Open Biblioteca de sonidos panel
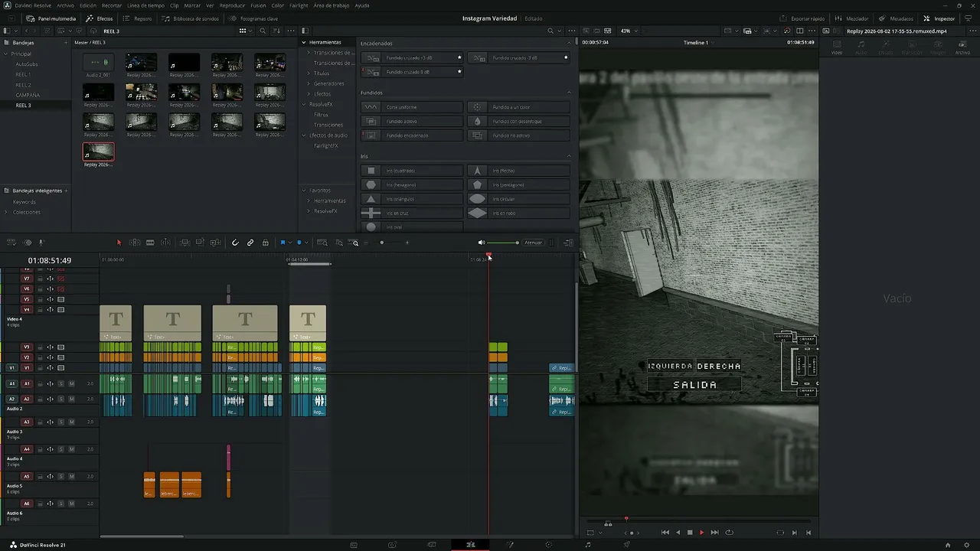980x551 pixels. click(x=191, y=18)
